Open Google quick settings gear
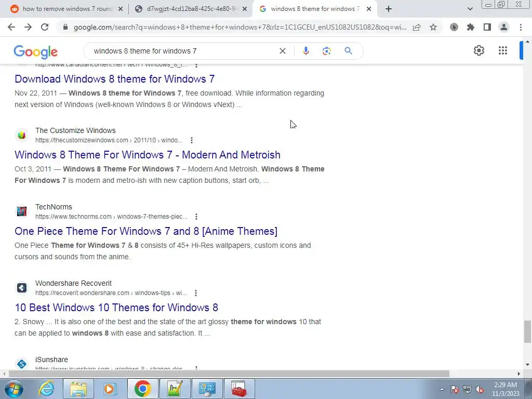532x399 pixels. 478,50
